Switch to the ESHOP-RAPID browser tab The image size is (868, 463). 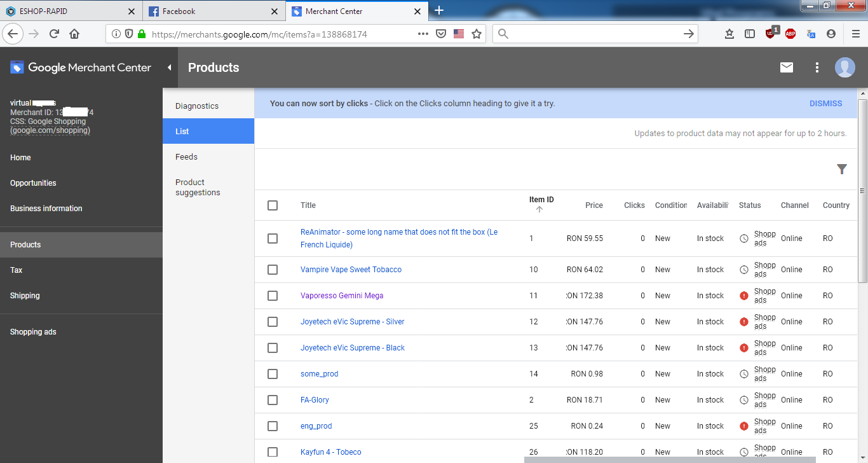tap(71, 11)
